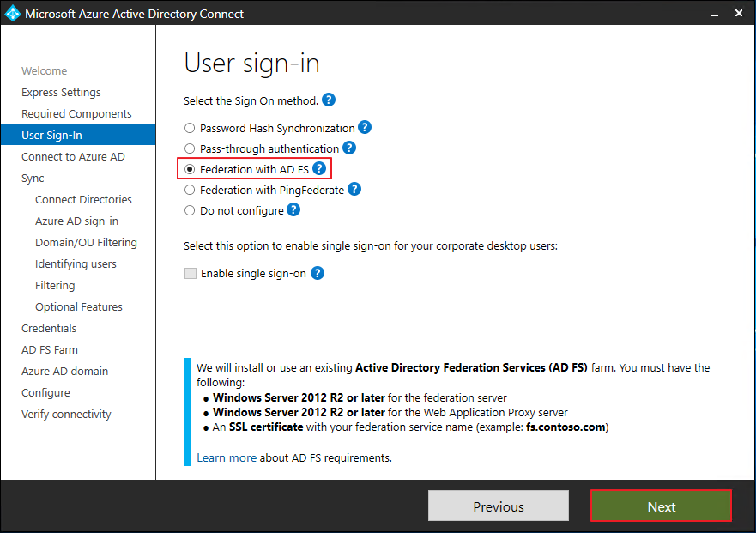Click help icon next to Do not configure

point(293,209)
